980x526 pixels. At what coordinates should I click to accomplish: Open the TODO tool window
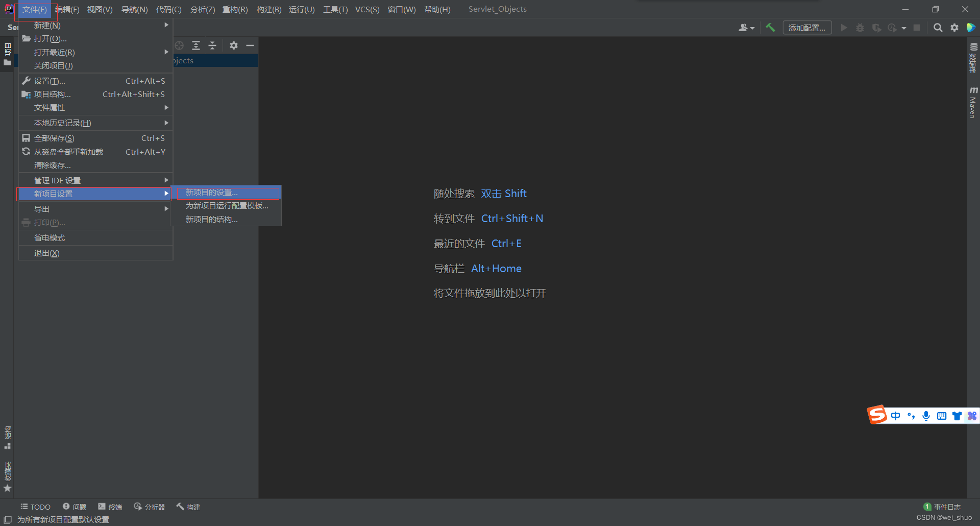pyautogui.click(x=35, y=507)
